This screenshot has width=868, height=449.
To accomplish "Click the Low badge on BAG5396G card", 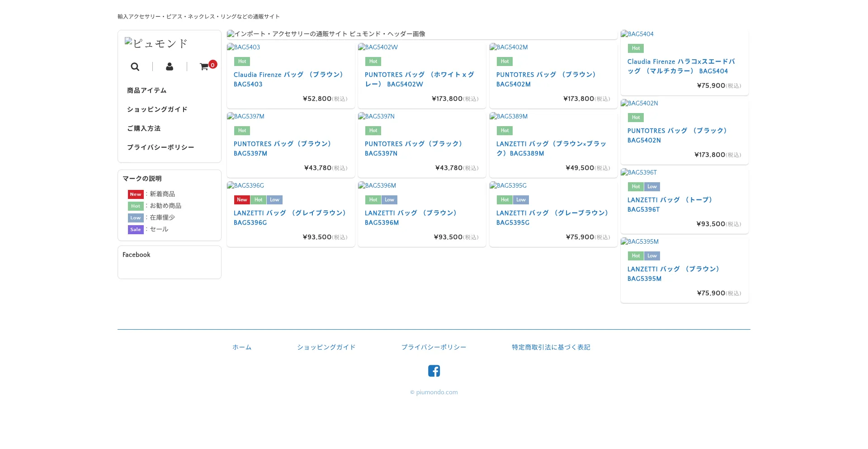I will pos(274,200).
